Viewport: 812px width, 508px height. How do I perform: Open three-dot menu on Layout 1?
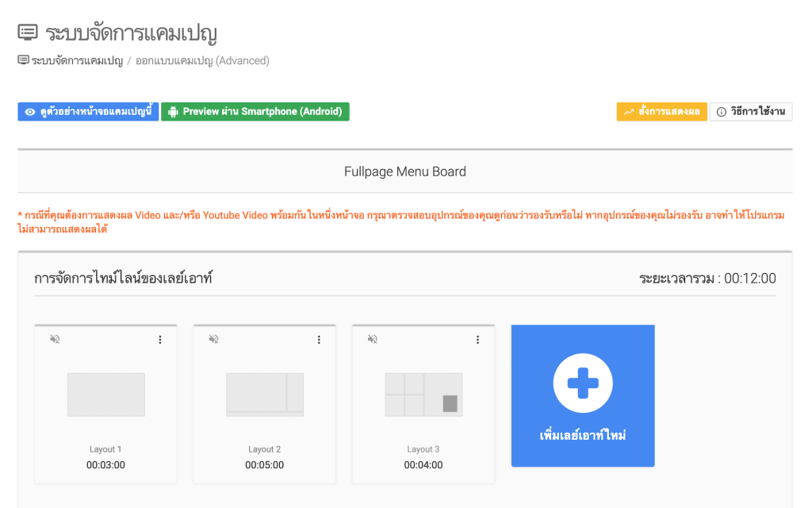point(160,340)
